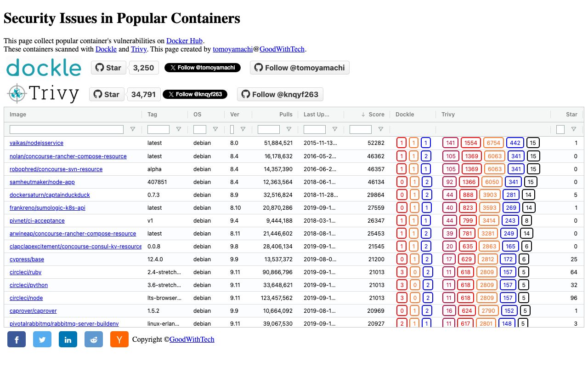Click Trivy badge 6754 in vaikas row
The image size is (588, 368).
coord(494,143)
